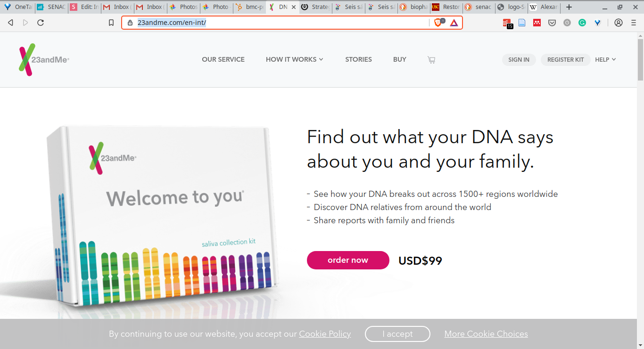Close the current 23andMe DNA tab
This screenshot has width=644, height=349.
click(x=294, y=7)
